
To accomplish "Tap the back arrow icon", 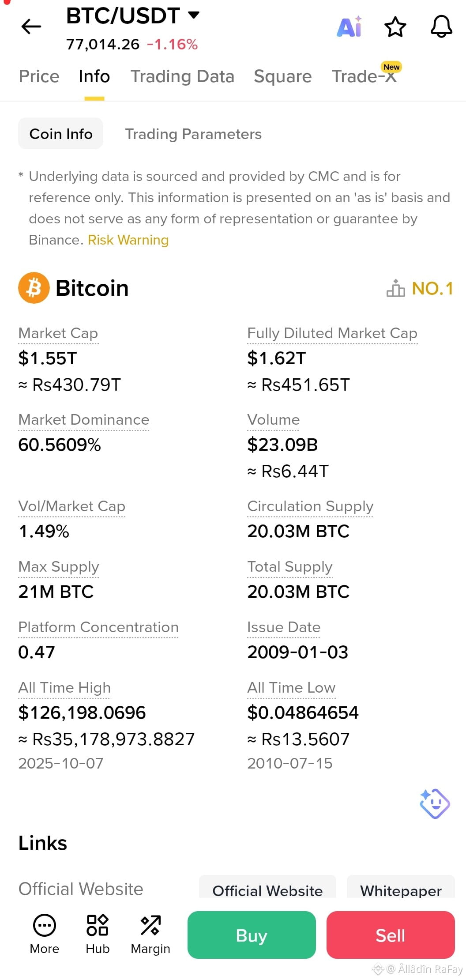I will tap(31, 26).
